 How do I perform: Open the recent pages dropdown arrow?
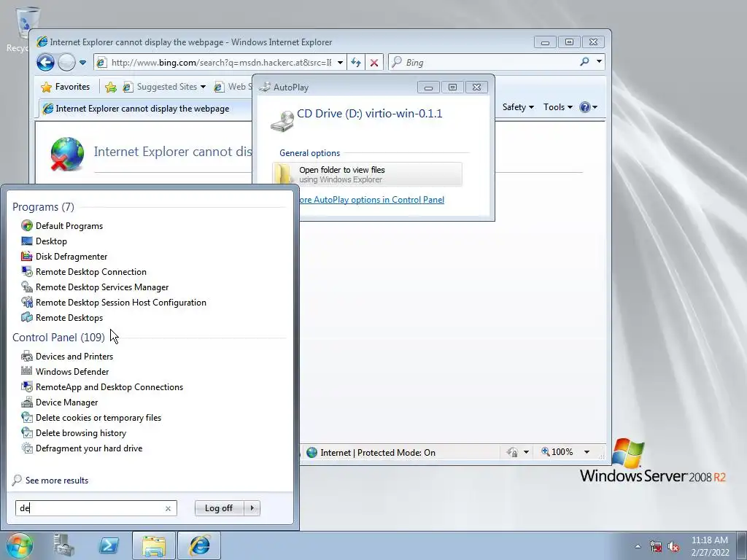[82, 63]
